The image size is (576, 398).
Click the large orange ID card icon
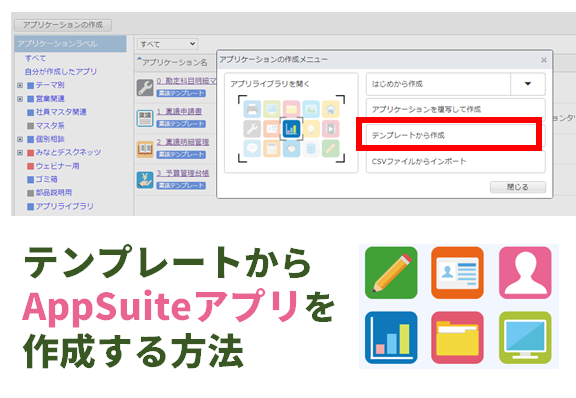[457, 273]
